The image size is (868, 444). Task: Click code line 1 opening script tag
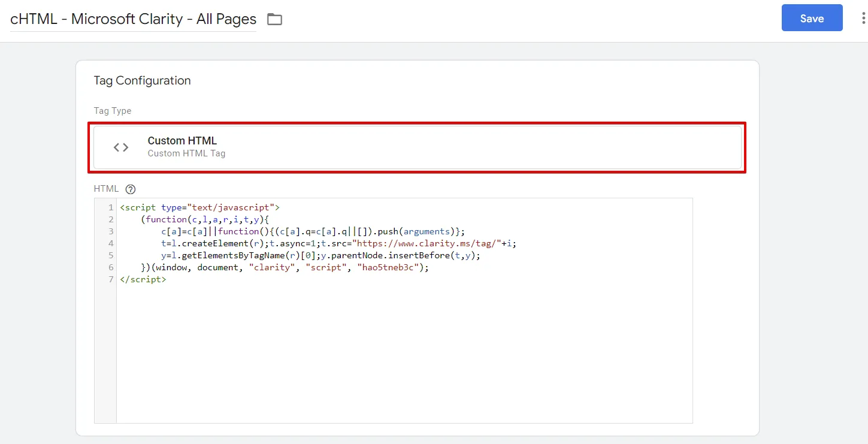(200, 207)
